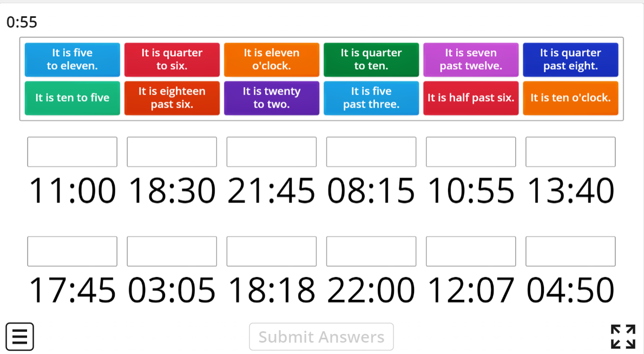The height and width of the screenshot is (354, 644).
Task: Select the "It is ten to five" tile
Action: (72, 98)
